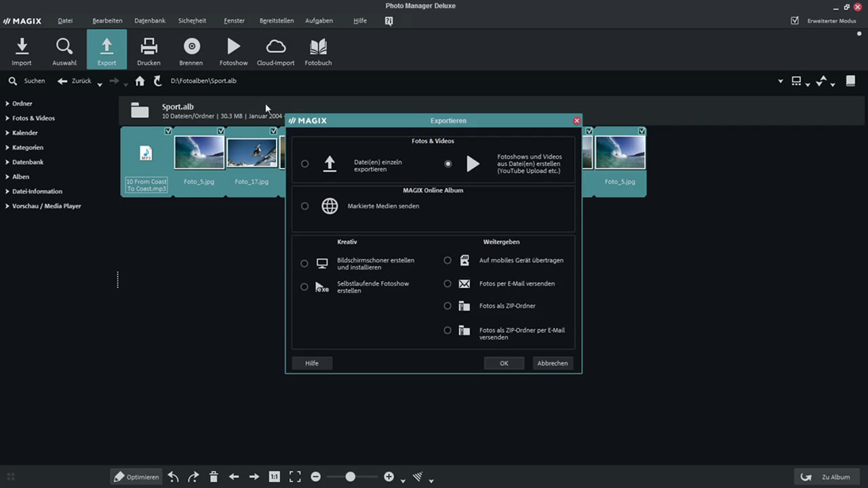Open the Datei menu
Screen dimensions: 868x488
pos(65,21)
